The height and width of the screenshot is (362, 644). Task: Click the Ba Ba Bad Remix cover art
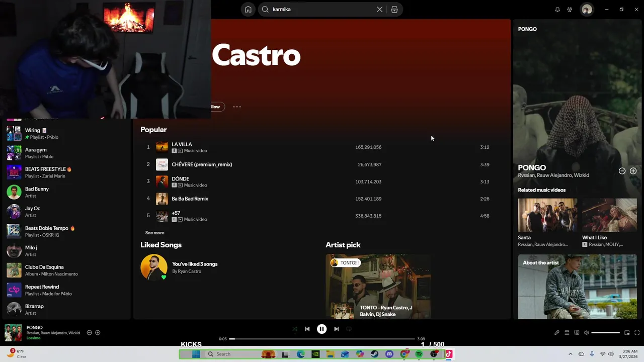162,199
